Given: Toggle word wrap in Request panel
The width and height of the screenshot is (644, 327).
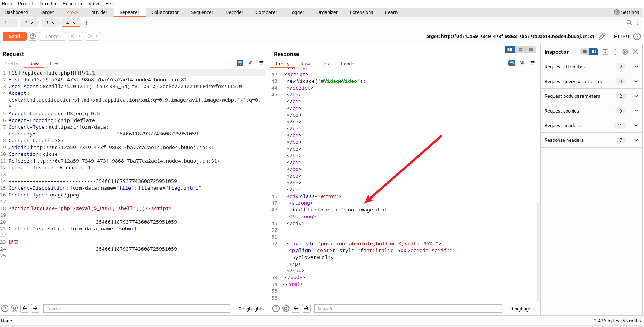Looking at the screenshot, I should point(240,63).
